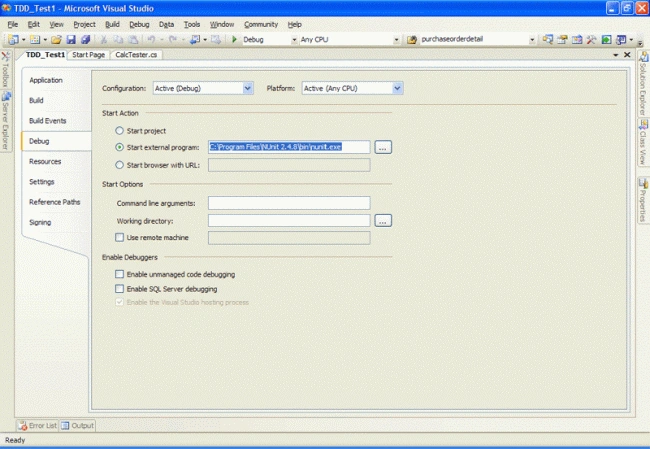This screenshot has height=449, width=650.
Task: Open the File menu
Action: (x=12, y=24)
